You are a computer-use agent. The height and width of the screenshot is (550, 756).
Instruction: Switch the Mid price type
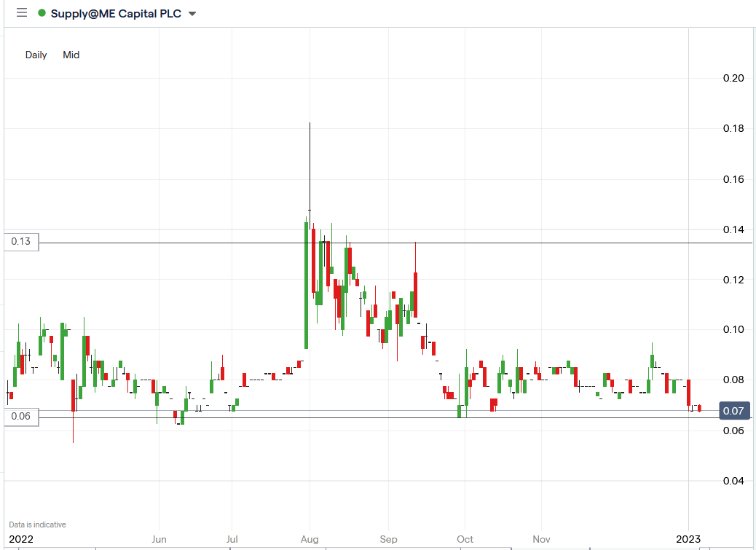(x=71, y=55)
